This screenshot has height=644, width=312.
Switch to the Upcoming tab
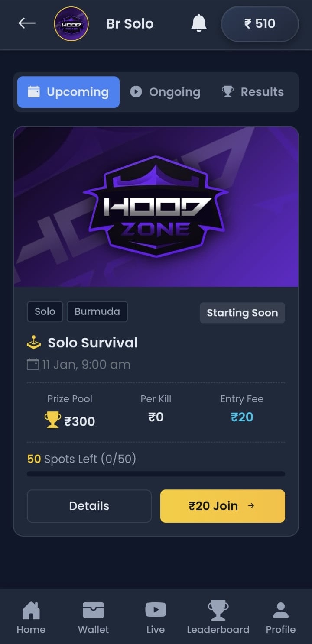pyautogui.click(x=68, y=92)
